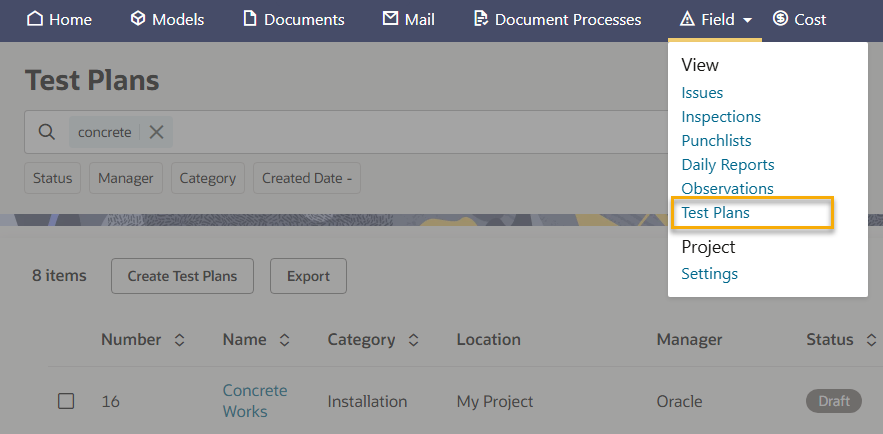Sort by the Number column
The height and width of the screenshot is (434, 883).
point(180,340)
